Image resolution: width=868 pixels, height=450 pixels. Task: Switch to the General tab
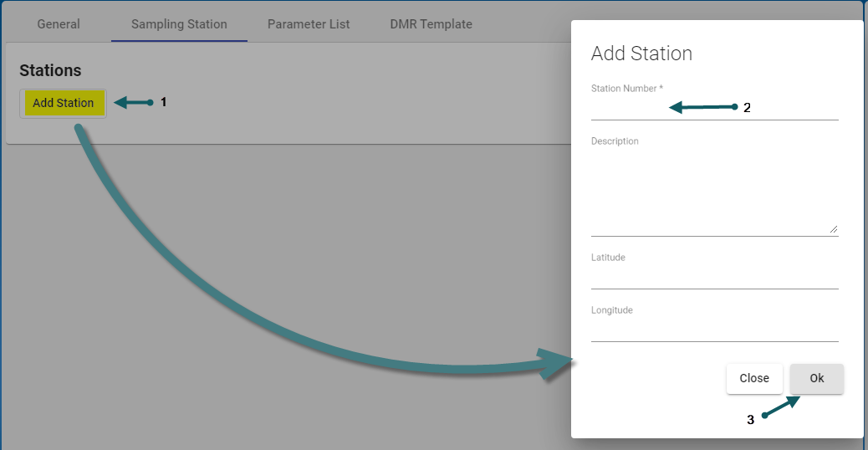click(x=59, y=24)
